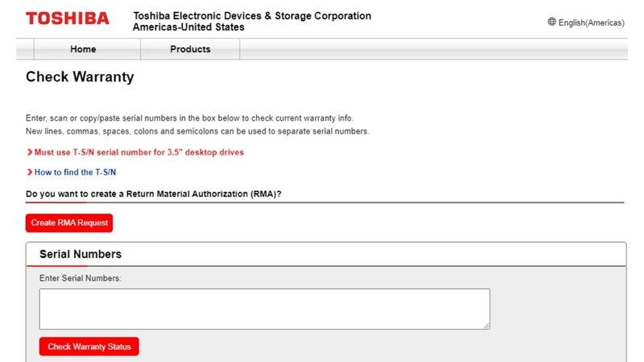
Task: Click the Enter Serial Numbers label
Action: pos(80,278)
